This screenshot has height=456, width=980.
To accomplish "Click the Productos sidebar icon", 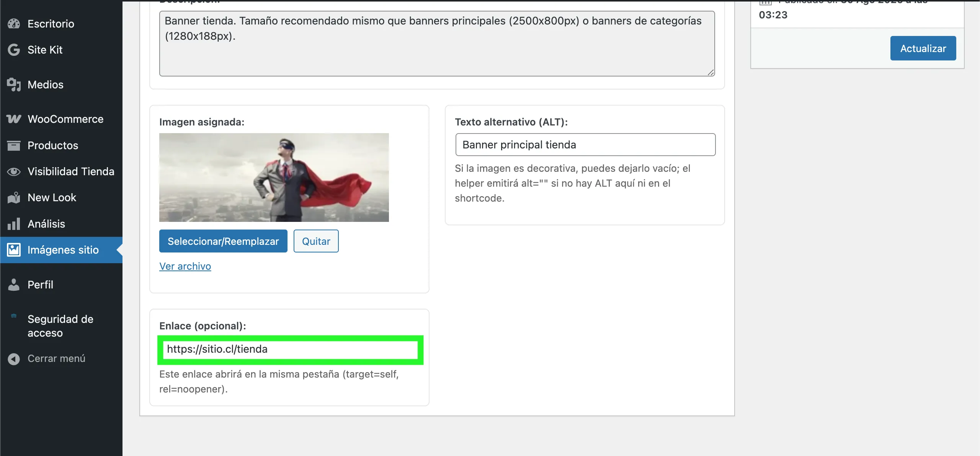I will (13, 145).
